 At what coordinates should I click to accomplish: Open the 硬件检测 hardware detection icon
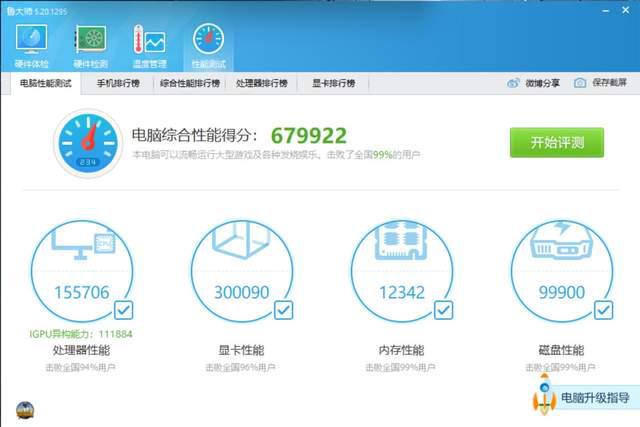pos(91,46)
